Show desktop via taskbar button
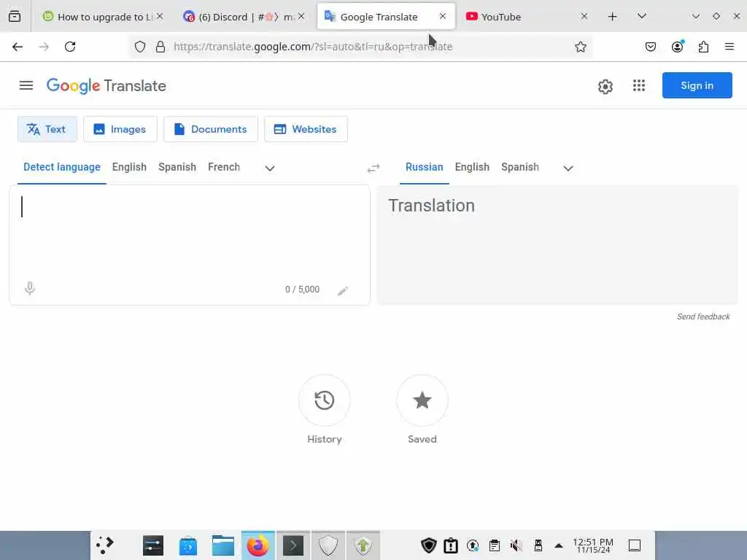This screenshot has height=560, width=747. click(635, 545)
